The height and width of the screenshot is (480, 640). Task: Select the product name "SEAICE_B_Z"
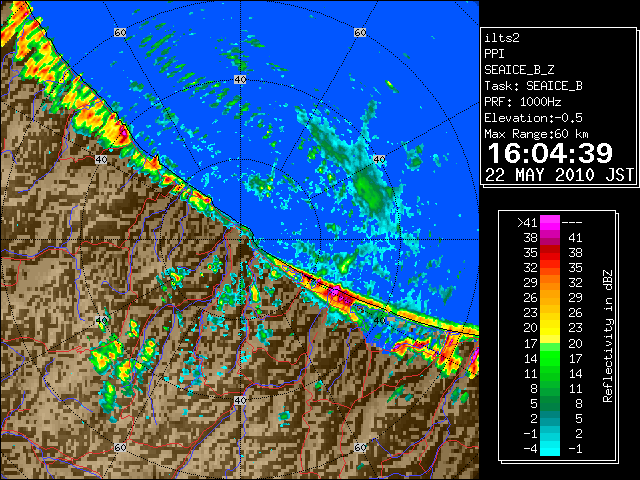point(519,70)
